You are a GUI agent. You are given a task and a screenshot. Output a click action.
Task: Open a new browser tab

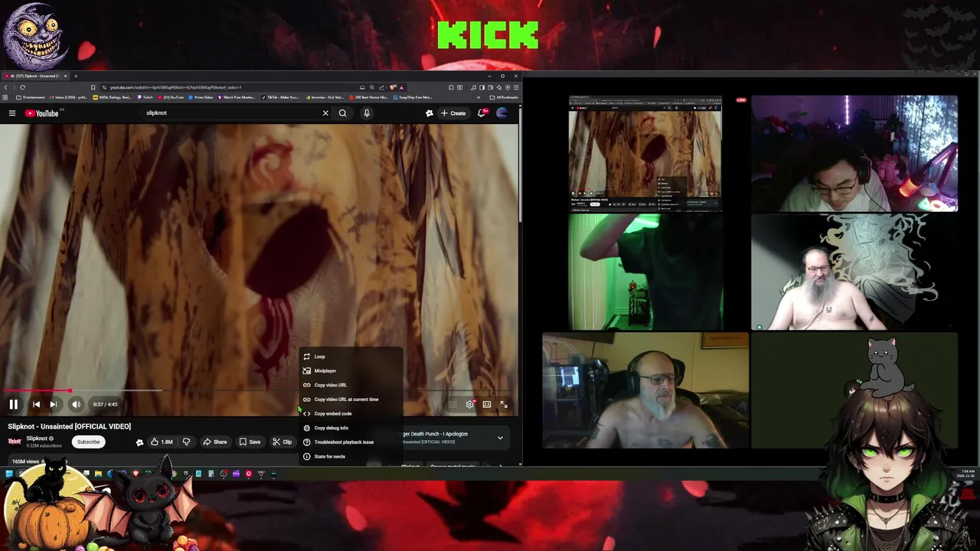click(x=76, y=76)
